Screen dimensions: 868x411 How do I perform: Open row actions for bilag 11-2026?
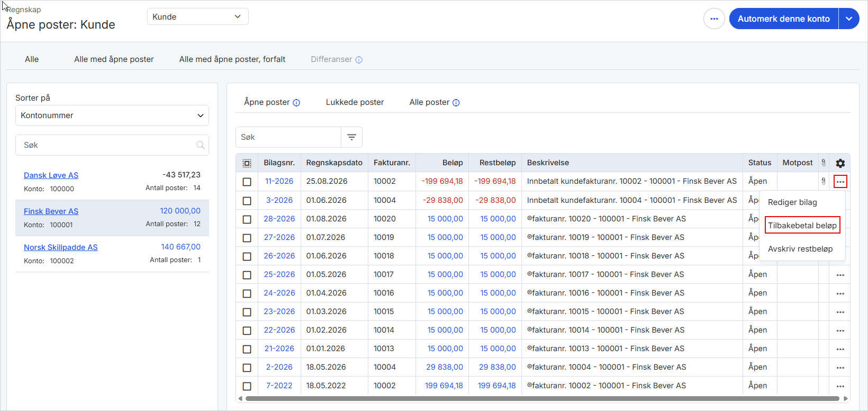pos(840,182)
